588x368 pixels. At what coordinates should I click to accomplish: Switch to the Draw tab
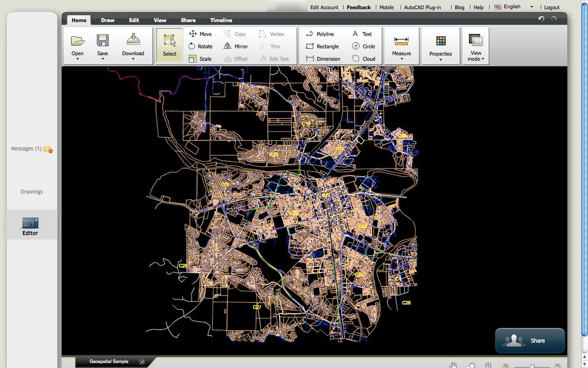point(107,20)
